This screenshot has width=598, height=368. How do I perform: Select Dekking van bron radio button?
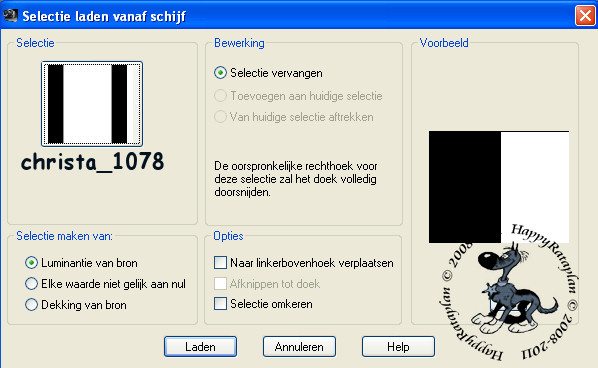click(31, 305)
